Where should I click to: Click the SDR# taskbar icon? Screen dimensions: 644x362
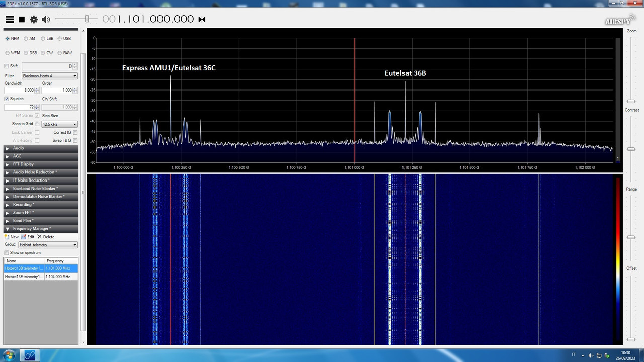click(x=30, y=355)
